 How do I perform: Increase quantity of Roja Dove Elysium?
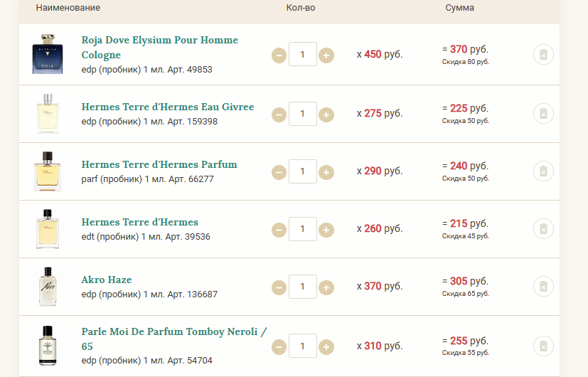click(326, 55)
